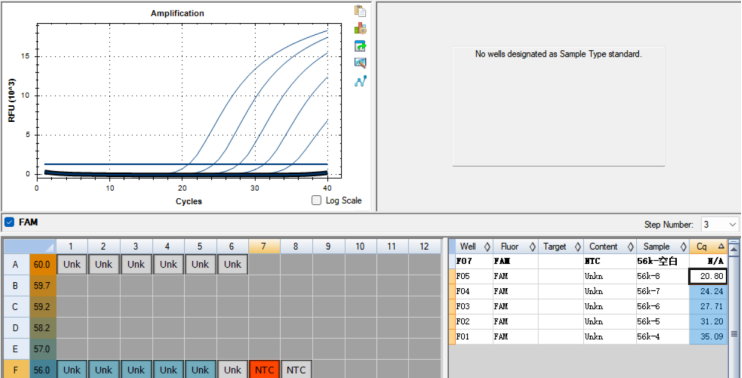Click the Cq value 24.24 cell
This screenshot has height=378, width=742.
708,291
